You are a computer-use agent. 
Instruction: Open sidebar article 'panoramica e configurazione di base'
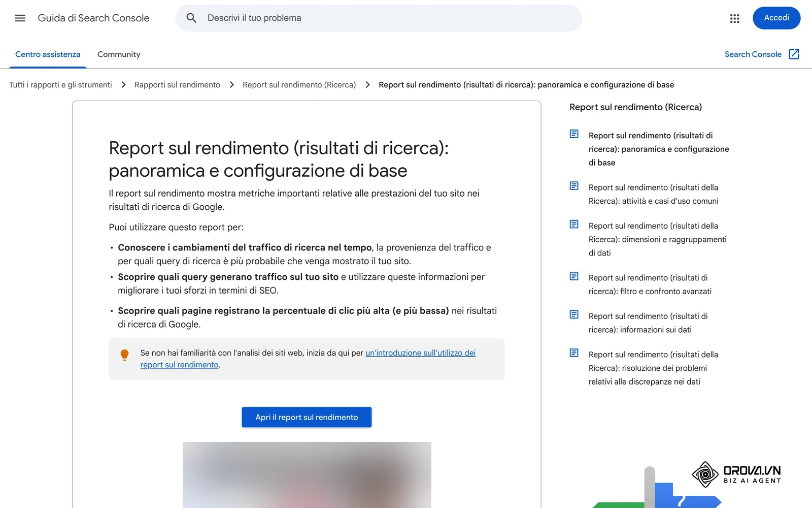659,149
